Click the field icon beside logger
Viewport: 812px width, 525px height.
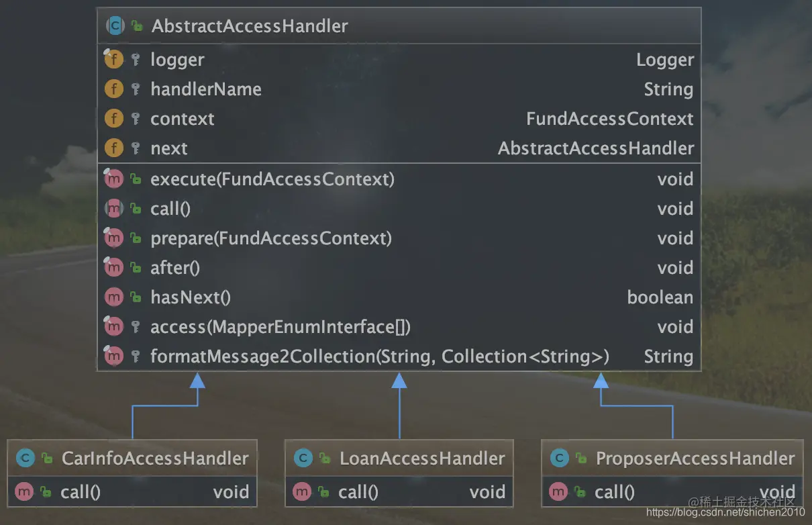click(114, 60)
